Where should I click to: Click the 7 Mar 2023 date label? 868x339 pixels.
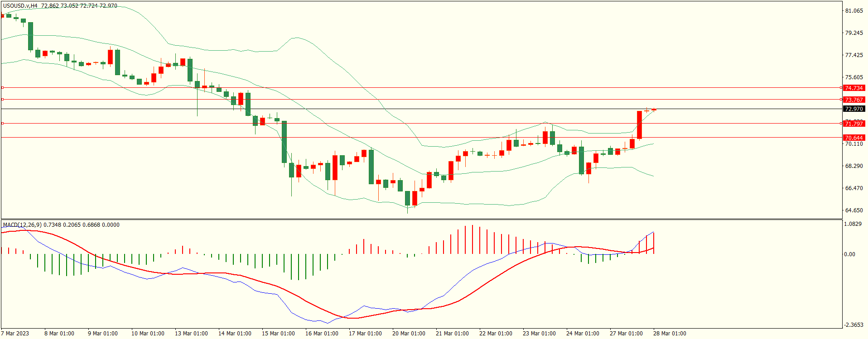(15, 334)
